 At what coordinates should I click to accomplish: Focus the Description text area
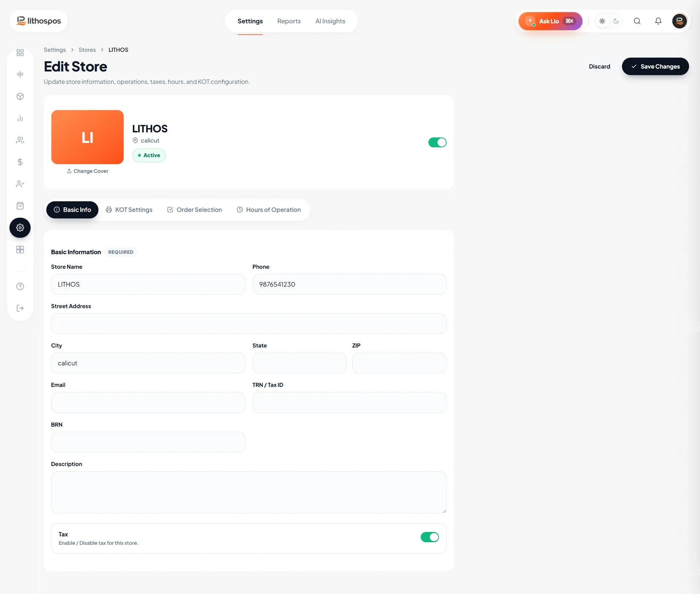click(x=249, y=492)
